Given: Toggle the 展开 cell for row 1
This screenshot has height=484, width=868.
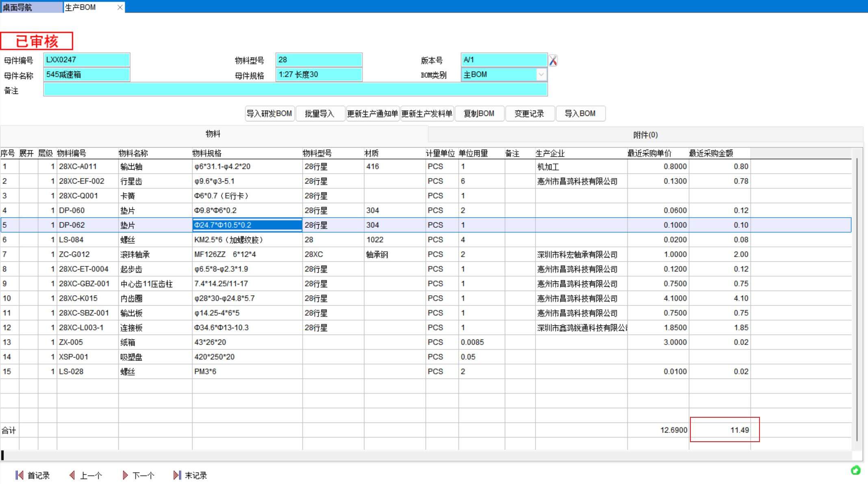Looking at the screenshot, I should (x=28, y=166).
